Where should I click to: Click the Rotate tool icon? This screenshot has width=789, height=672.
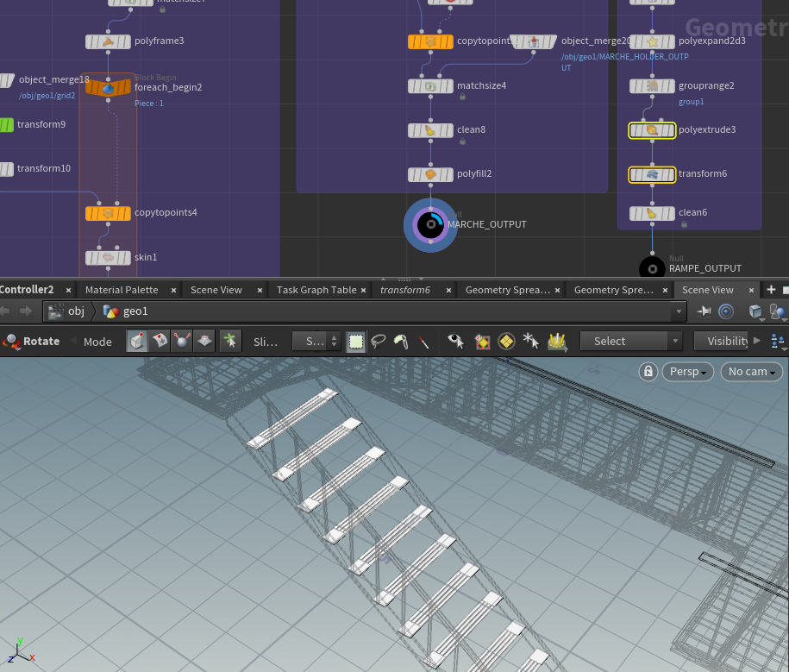point(11,342)
